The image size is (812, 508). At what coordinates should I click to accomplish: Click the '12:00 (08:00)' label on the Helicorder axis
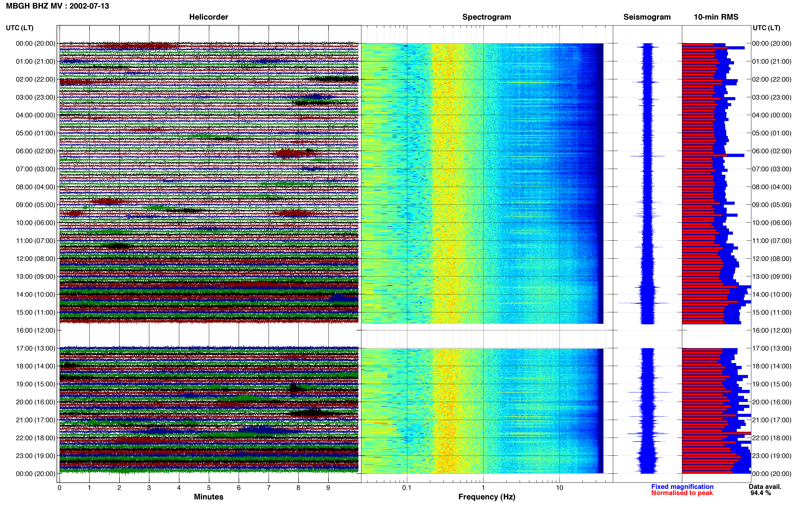point(36,259)
